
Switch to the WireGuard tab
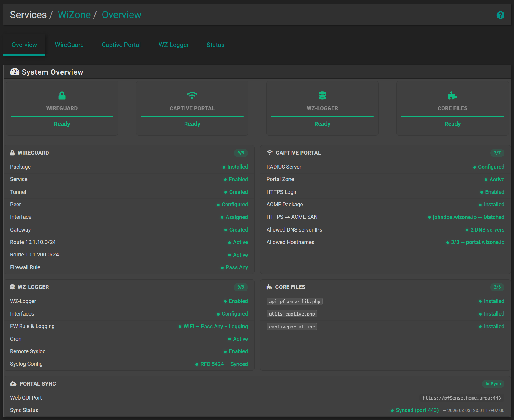click(69, 45)
